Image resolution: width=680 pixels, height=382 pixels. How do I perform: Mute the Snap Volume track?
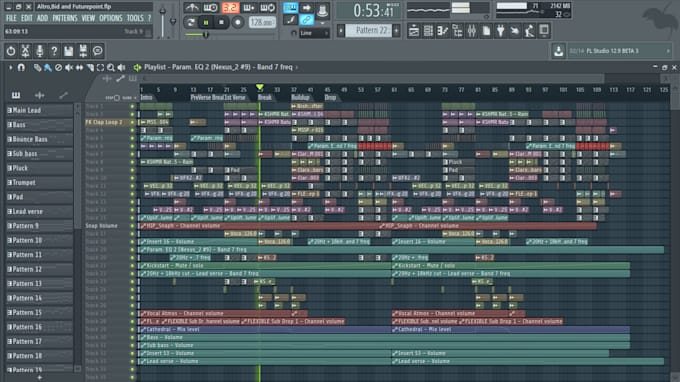[x=132, y=226]
